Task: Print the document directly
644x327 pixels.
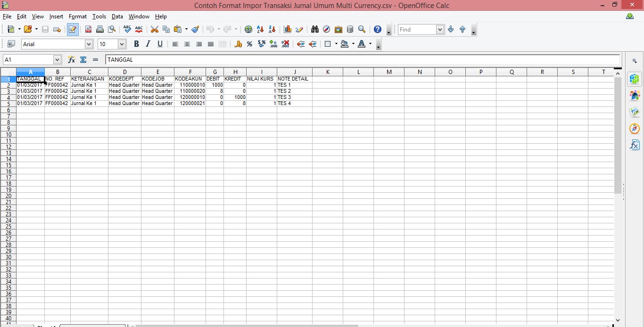Action: coord(100,29)
